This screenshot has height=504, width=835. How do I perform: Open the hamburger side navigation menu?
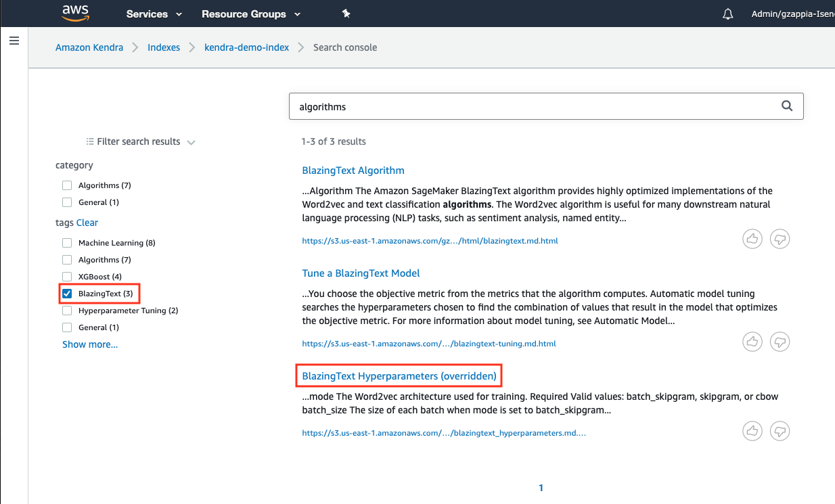pos(14,41)
